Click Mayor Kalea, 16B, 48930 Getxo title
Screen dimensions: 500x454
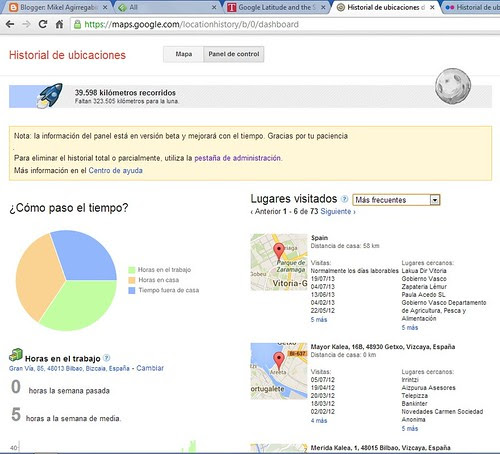(x=383, y=347)
